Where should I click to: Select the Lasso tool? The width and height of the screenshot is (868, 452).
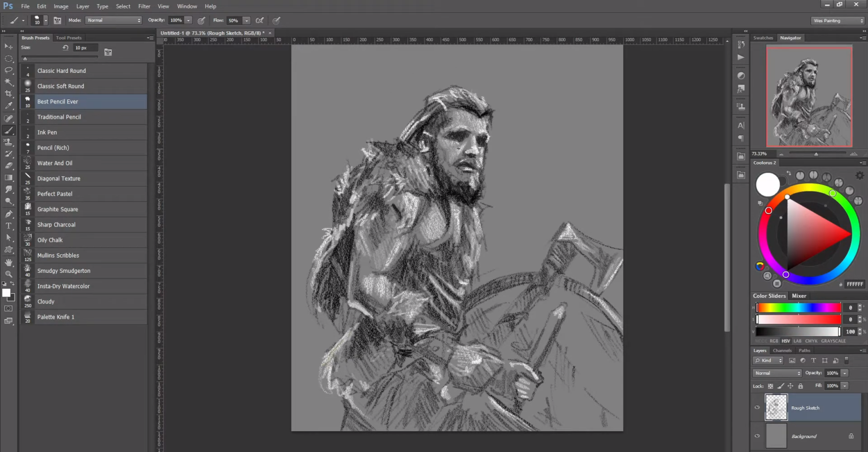click(x=8, y=69)
